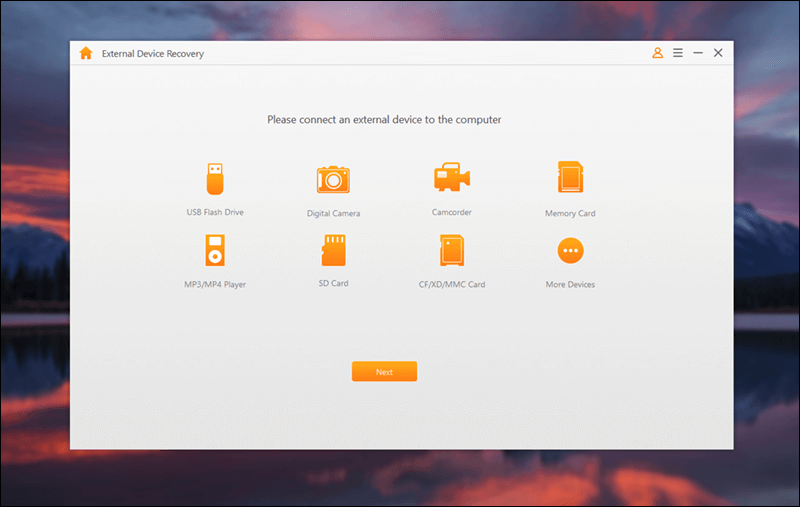The height and width of the screenshot is (507, 800).
Task: Open the hamburger menu
Action: [x=678, y=53]
